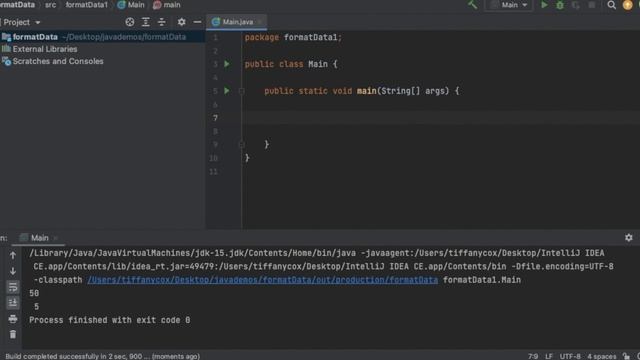640x360 pixels.
Task: Click 'Process finished with exit code 0' text
Action: point(109,320)
